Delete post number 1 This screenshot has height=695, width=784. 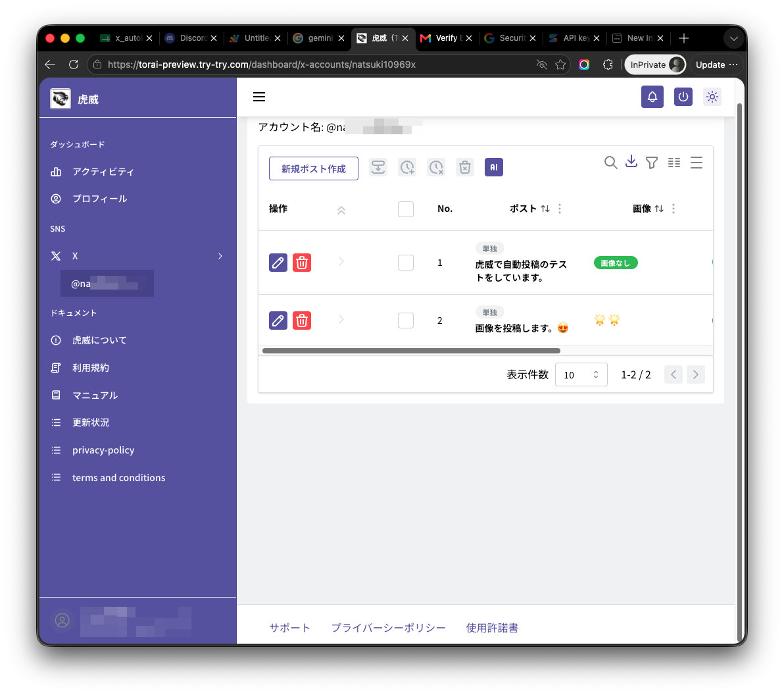click(301, 262)
